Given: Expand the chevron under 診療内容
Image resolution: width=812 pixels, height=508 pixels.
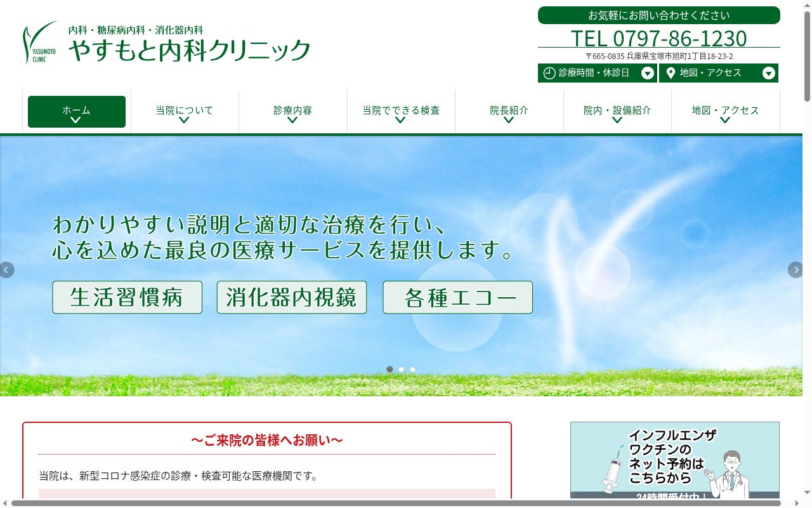Looking at the screenshot, I should pos(292,120).
